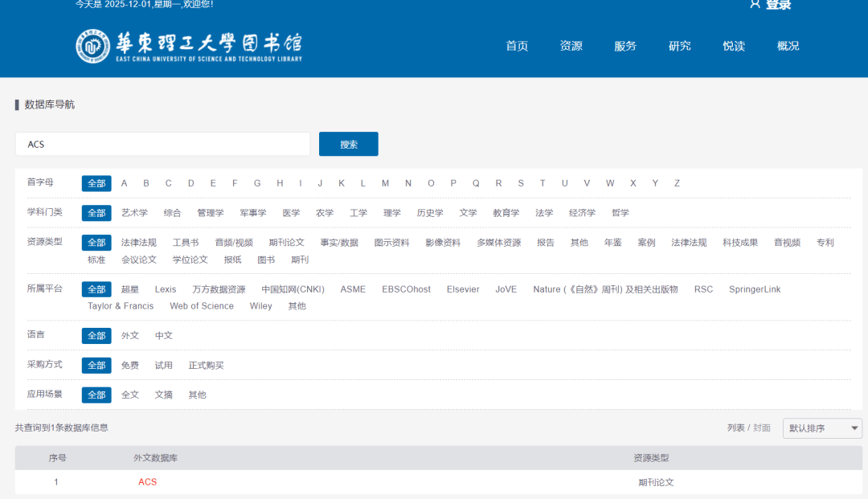868x499 pixels.
Task: Switch to 封面 cover view
Action: pyautogui.click(x=762, y=428)
